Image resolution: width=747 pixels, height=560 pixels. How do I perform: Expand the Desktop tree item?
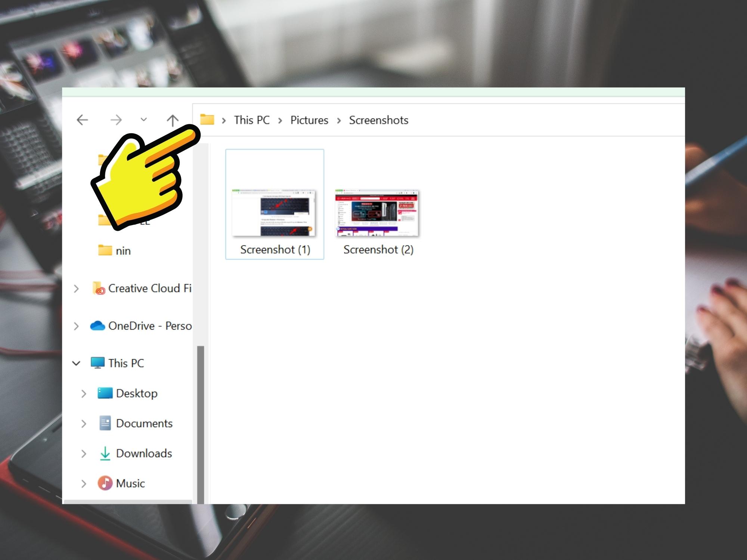point(84,392)
